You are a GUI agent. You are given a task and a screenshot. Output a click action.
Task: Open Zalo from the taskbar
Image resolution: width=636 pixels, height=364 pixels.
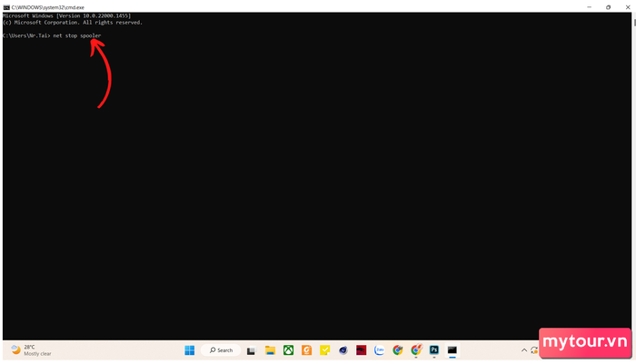pos(379,350)
